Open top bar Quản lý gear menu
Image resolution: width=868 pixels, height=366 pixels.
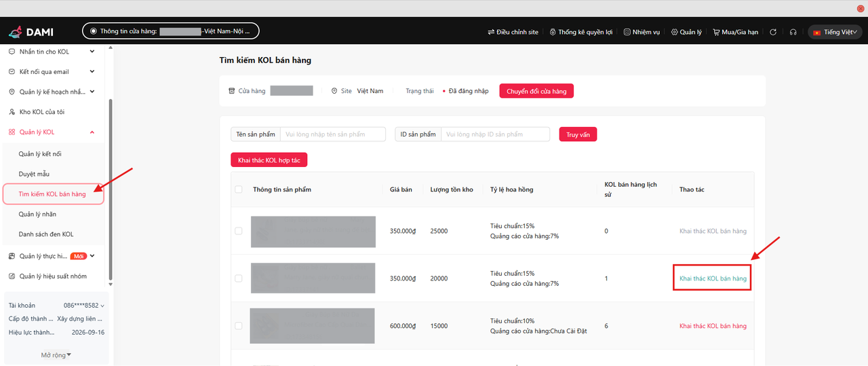(674, 32)
